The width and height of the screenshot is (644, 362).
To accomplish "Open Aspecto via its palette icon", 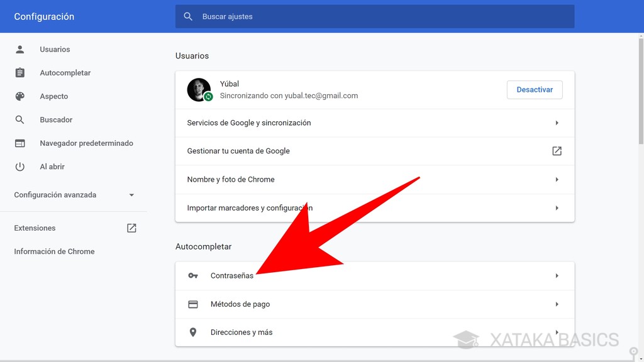I will click(21, 96).
